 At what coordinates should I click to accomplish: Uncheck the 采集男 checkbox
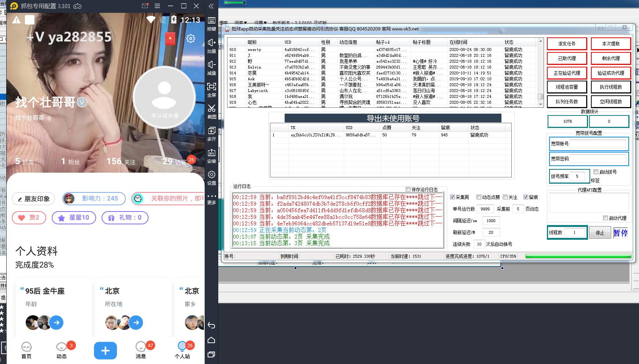pos(453,197)
